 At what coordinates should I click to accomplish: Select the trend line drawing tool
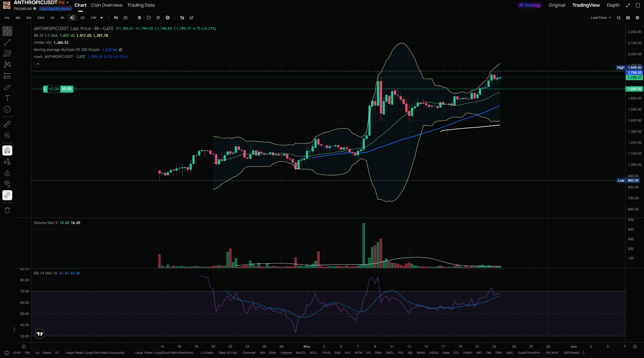(x=7, y=42)
